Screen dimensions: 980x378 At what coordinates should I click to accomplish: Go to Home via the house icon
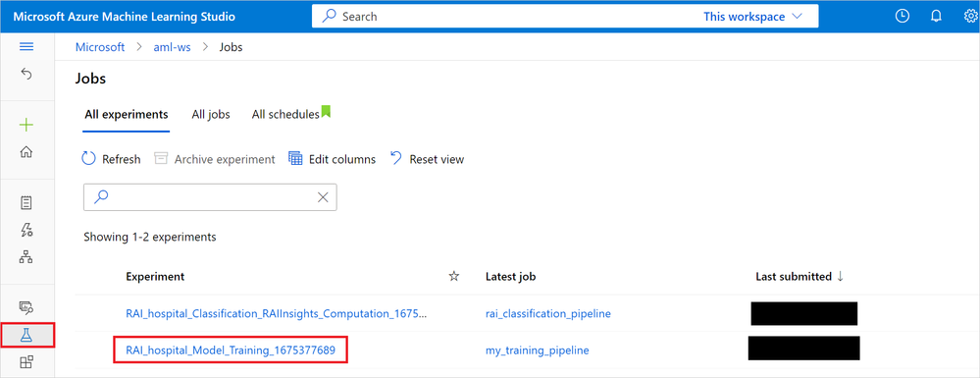point(26,152)
